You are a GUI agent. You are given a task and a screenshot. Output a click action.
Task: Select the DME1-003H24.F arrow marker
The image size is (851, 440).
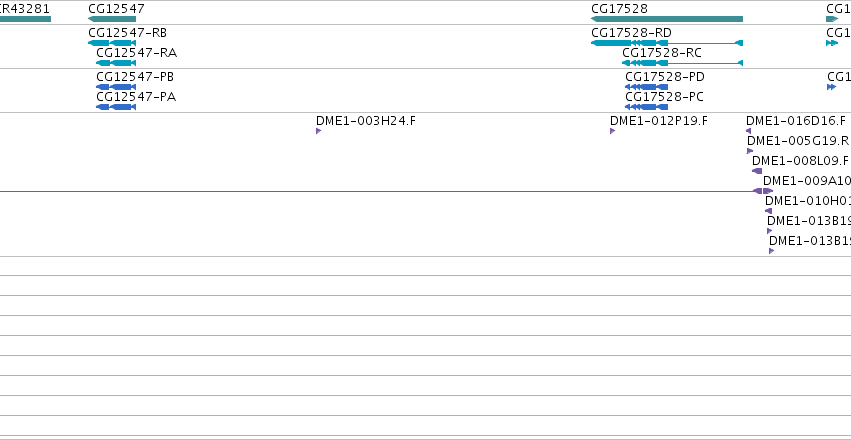coord(319,131)
